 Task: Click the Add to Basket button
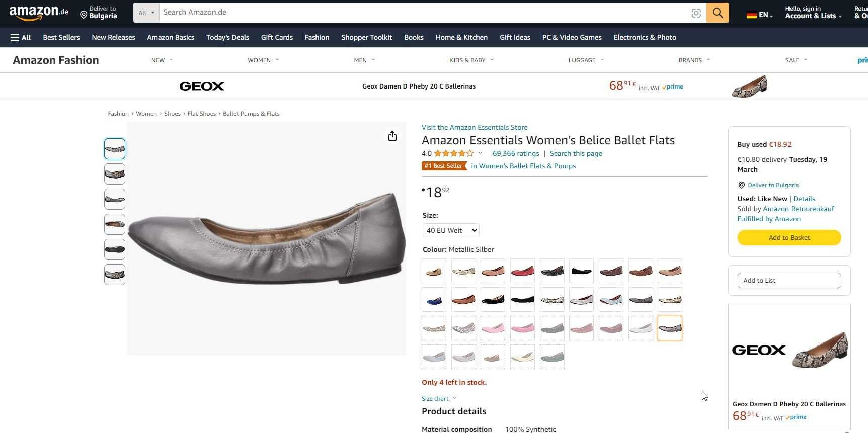[x=789, y=238]
